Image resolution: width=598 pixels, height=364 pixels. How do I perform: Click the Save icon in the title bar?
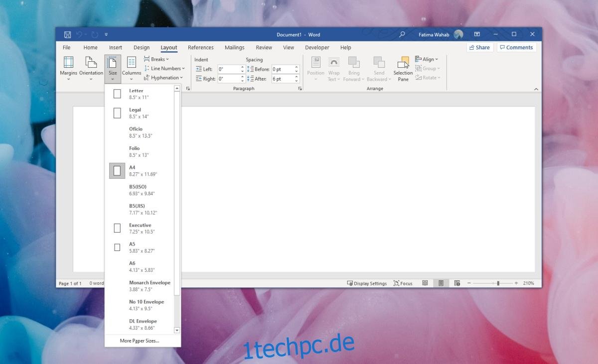click(x=67, y=34)
